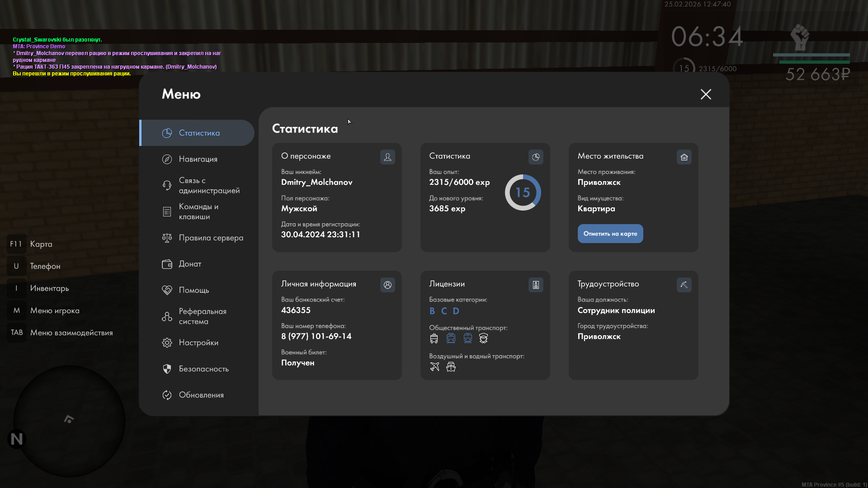Click the character profile icon in О персонаже card

point(387,157)
